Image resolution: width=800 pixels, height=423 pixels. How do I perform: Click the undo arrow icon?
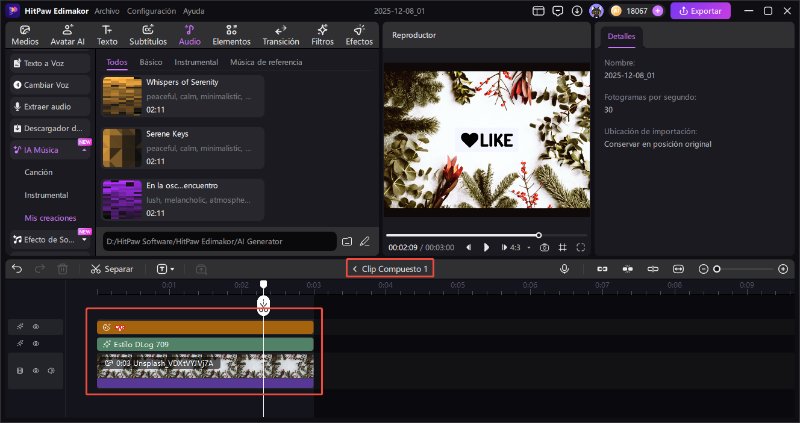click(x=17, y=269)
